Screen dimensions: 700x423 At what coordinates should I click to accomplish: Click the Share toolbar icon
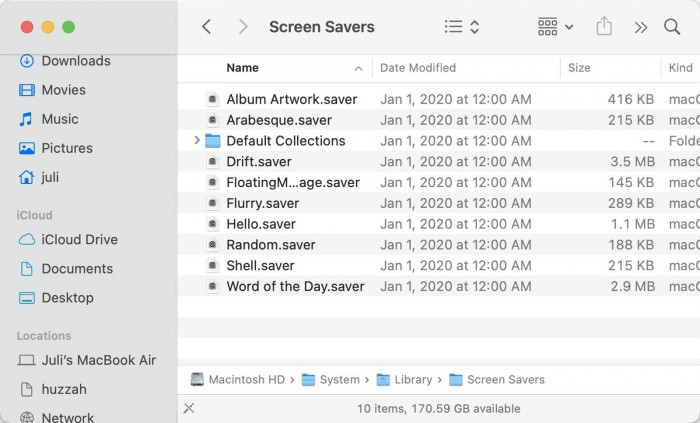coord(604,27)
